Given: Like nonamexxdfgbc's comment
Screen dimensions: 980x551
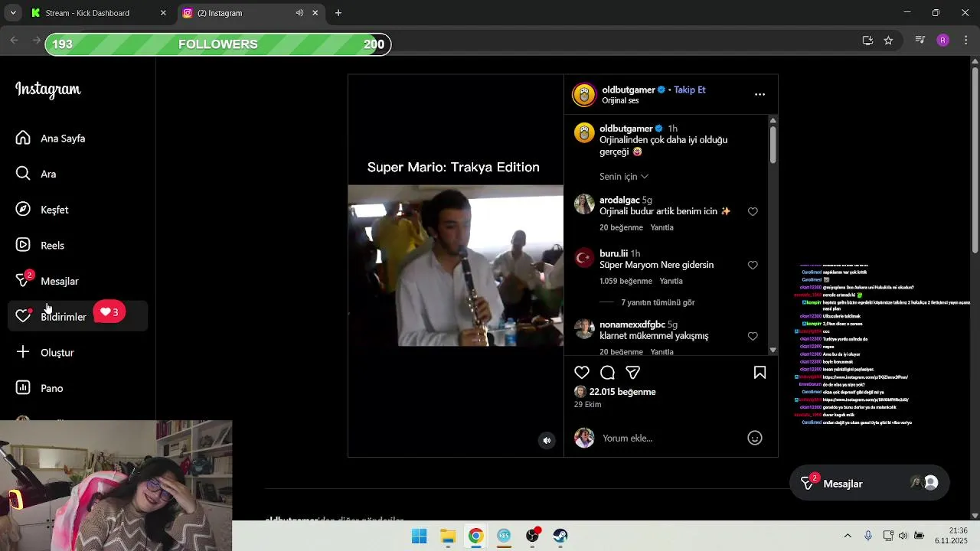Looking at the screenshot, I should 753,337.
